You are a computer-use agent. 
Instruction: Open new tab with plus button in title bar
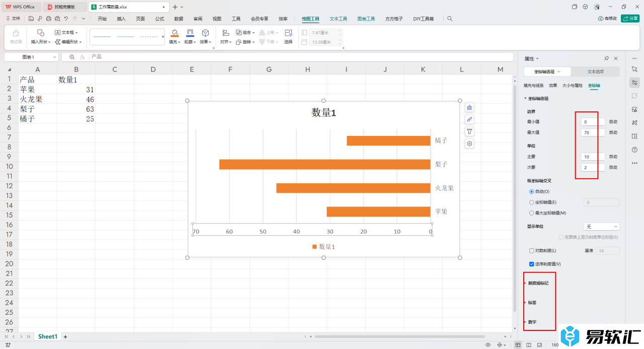click(x=175, y=7)
